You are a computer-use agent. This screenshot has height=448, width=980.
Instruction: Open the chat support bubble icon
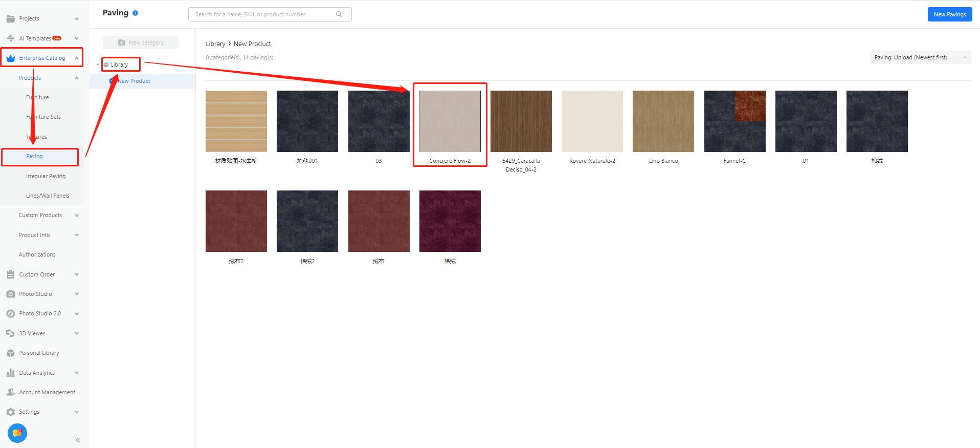(x=17, y=433)
